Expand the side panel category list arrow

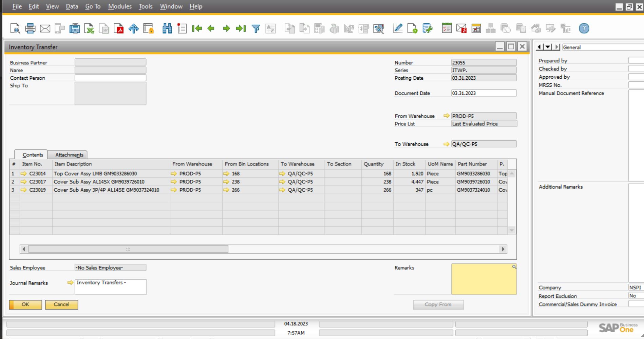point(548,47)
